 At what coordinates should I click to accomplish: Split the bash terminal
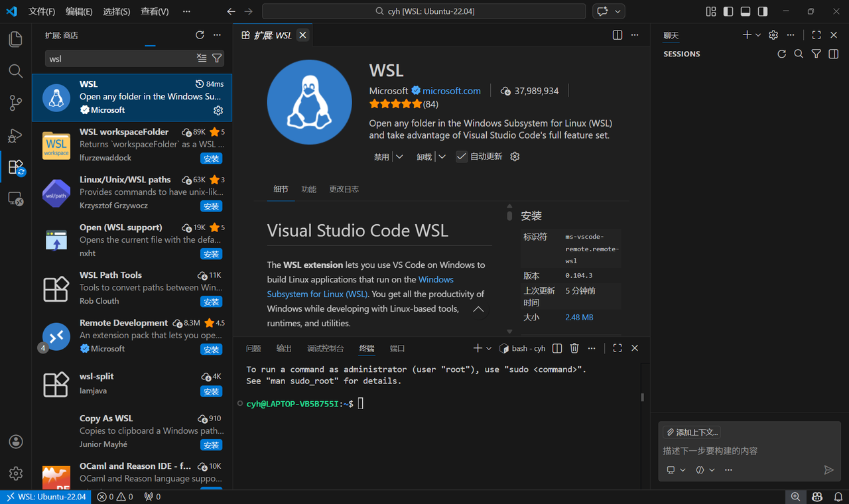[557, 348]
